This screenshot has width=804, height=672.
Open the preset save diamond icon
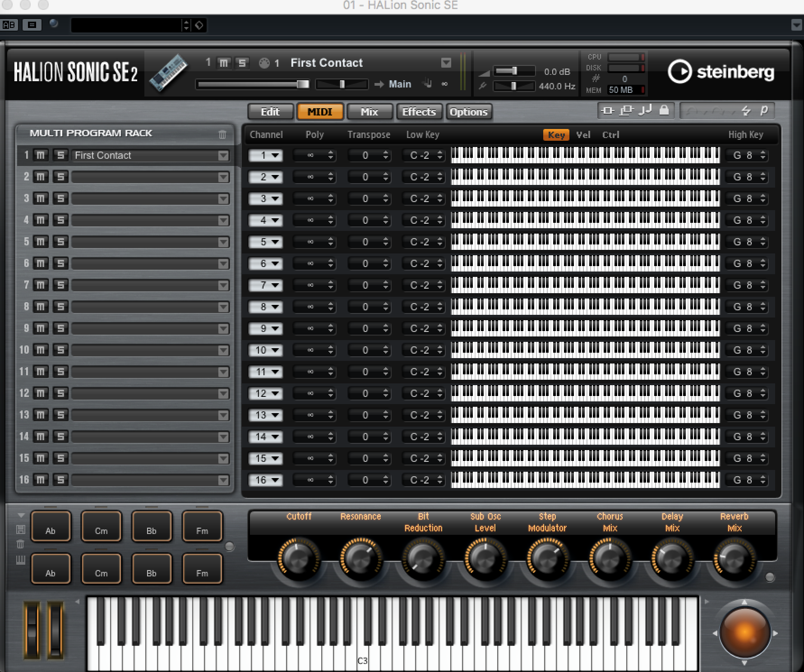point(199,25)
